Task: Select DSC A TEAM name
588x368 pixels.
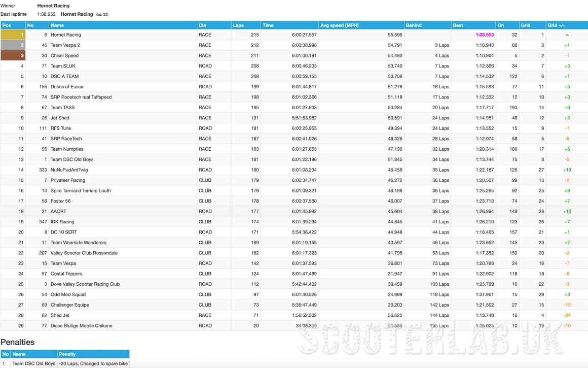Action: pyautogui.click(x=64, y=76)
